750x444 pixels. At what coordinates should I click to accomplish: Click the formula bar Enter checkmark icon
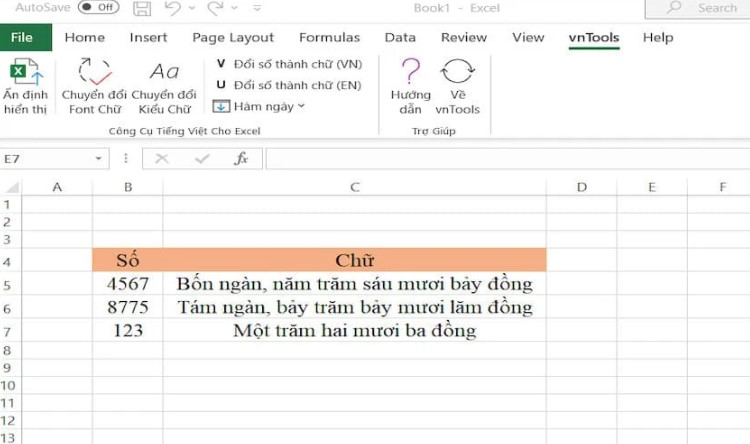202,159
